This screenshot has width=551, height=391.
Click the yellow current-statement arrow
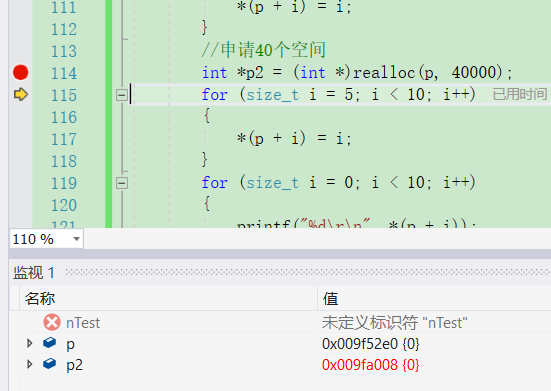[20, 94]
